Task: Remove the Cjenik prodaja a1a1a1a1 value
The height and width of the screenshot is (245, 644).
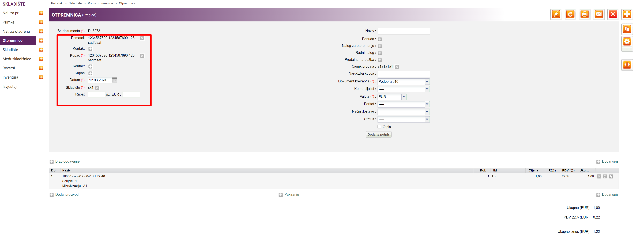Action: click(397, 67)
